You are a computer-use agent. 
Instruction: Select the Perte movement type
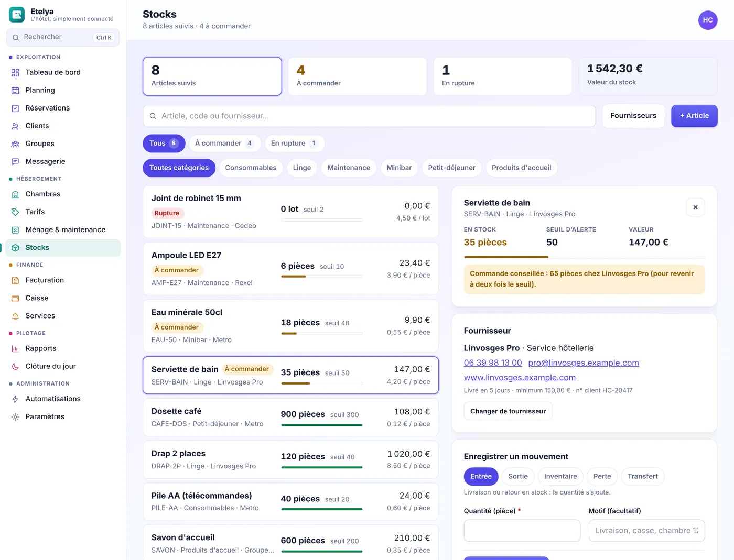(x=602, y=476)
